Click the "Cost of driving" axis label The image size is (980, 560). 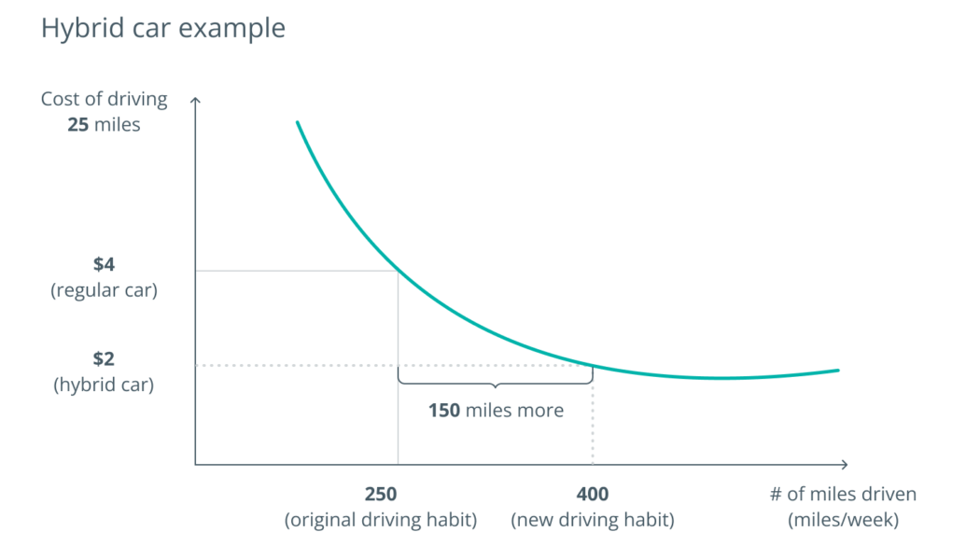104,99
